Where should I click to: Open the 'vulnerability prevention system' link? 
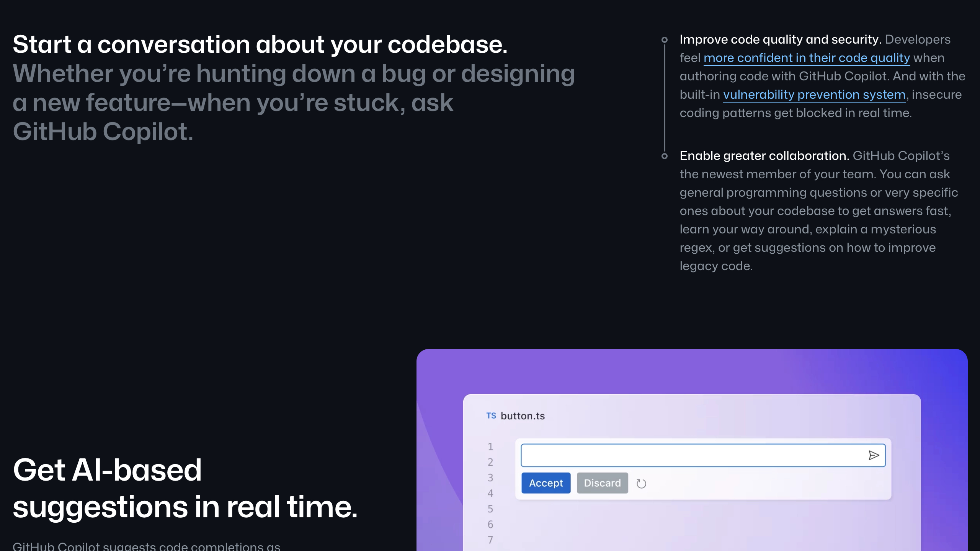pos(814,95)
